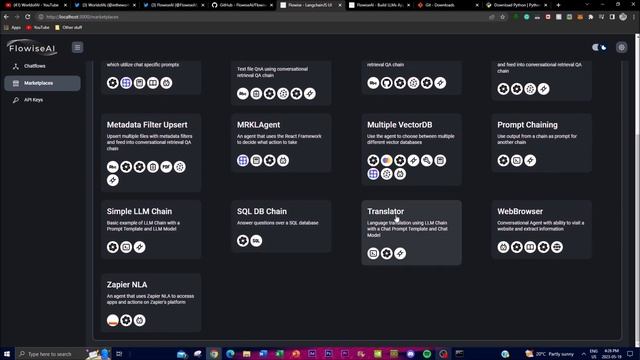Open the WebBrowser template card
Image resolution: width=640 pixels, height=360 pixels.
tap(541, 229)
